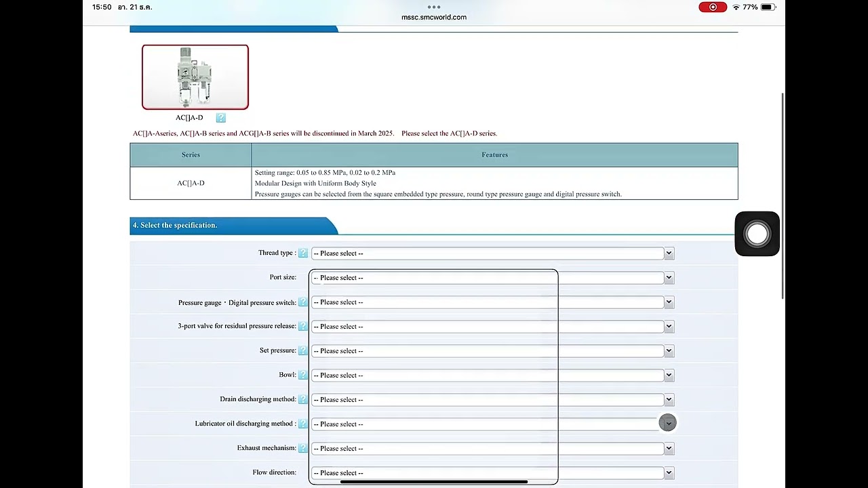Open help icon for Lubricator oil discharging
Image resolution: width=868 pixels, height=488 pixels.
click(303, 424)
